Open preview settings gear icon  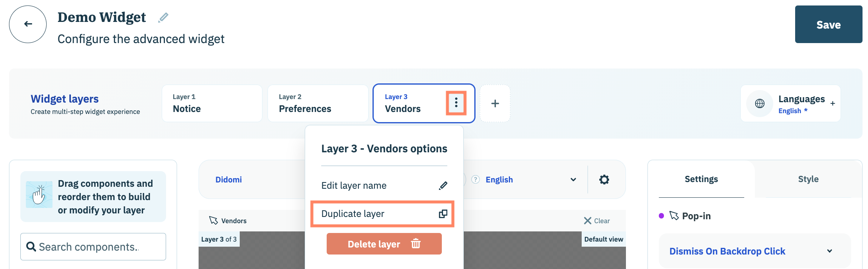coord(604,180)
